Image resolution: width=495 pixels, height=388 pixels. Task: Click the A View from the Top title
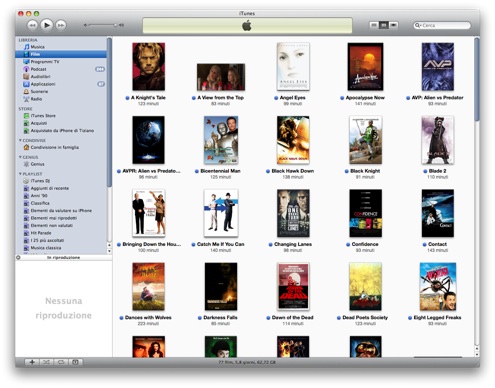[220, 98]
